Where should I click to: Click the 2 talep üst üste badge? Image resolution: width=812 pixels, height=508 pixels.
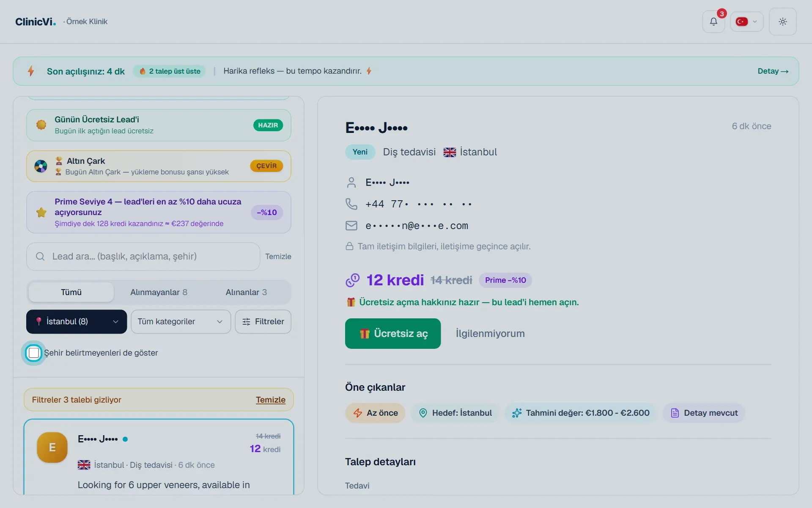click(x=170, y=71)
